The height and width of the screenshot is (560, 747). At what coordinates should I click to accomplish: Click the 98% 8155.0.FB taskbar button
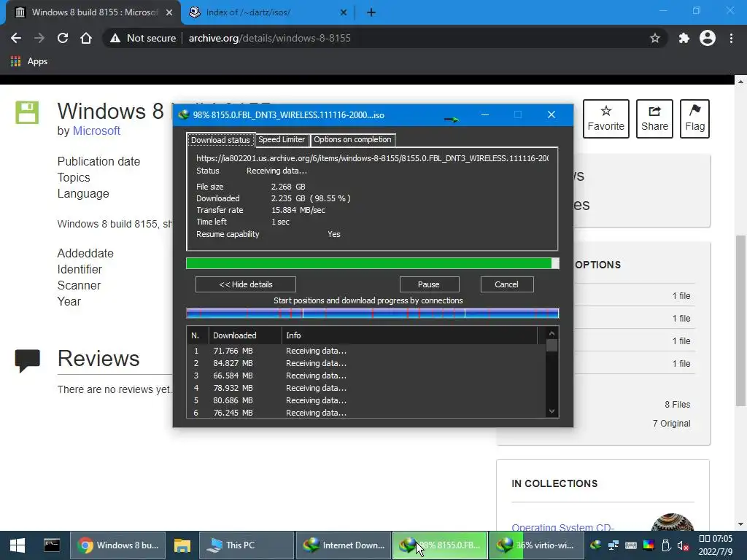pos(440,545)
